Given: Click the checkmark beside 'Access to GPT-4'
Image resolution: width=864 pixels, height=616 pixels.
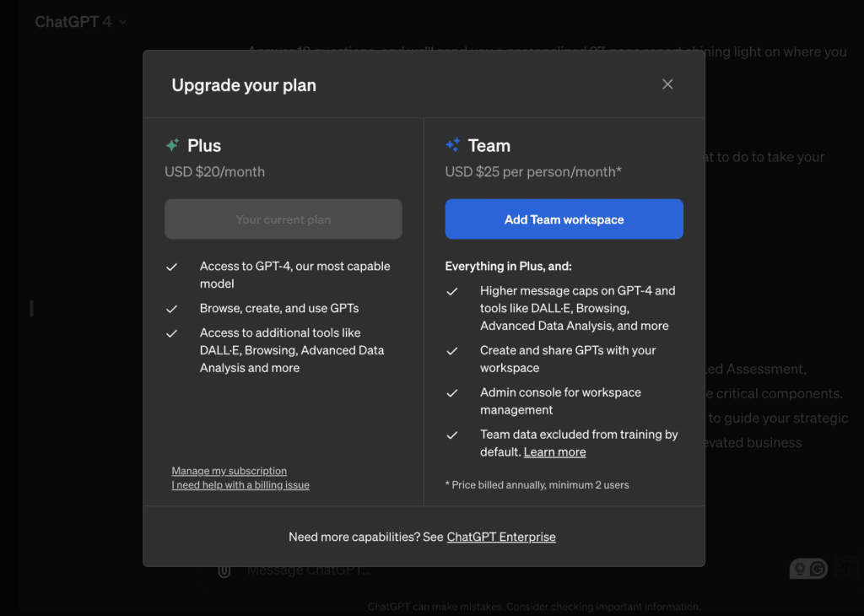Looking at the screenshot, I should pos(172,266).
